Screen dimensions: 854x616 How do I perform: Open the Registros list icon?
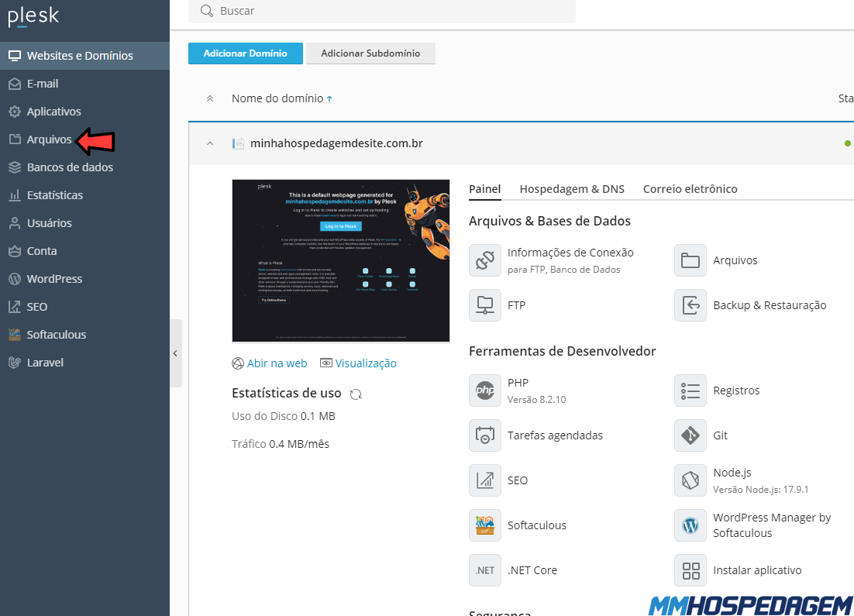pyautogui.click(x=690, y=391)
